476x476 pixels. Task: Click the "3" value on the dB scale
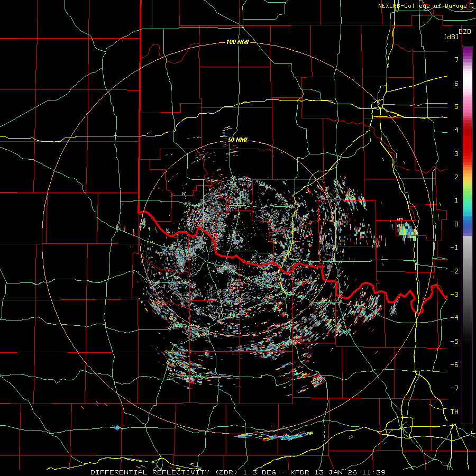tap(456, 153)
